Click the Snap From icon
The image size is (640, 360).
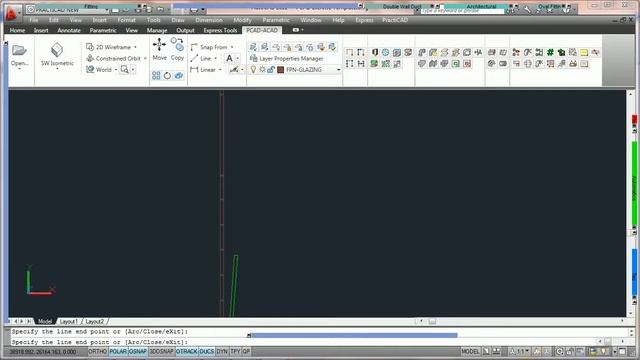coord(194,47)
